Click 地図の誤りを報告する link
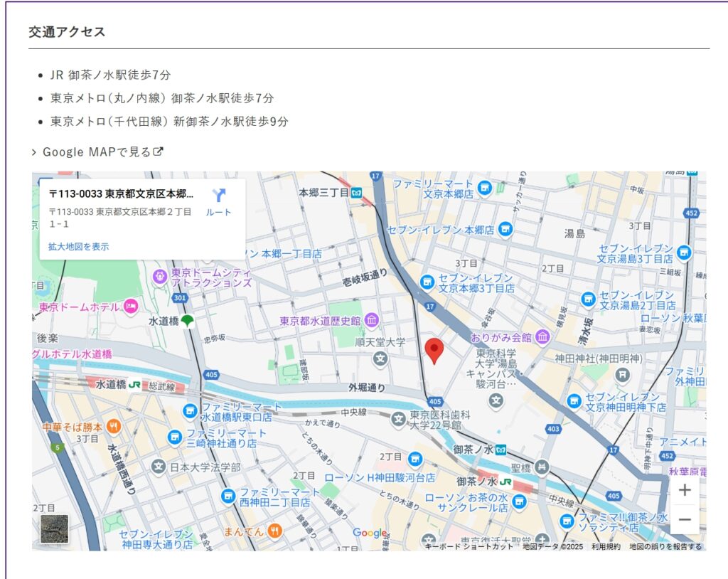Image resolution: width=728 pixels, height=579 pixels. (665, 546)
